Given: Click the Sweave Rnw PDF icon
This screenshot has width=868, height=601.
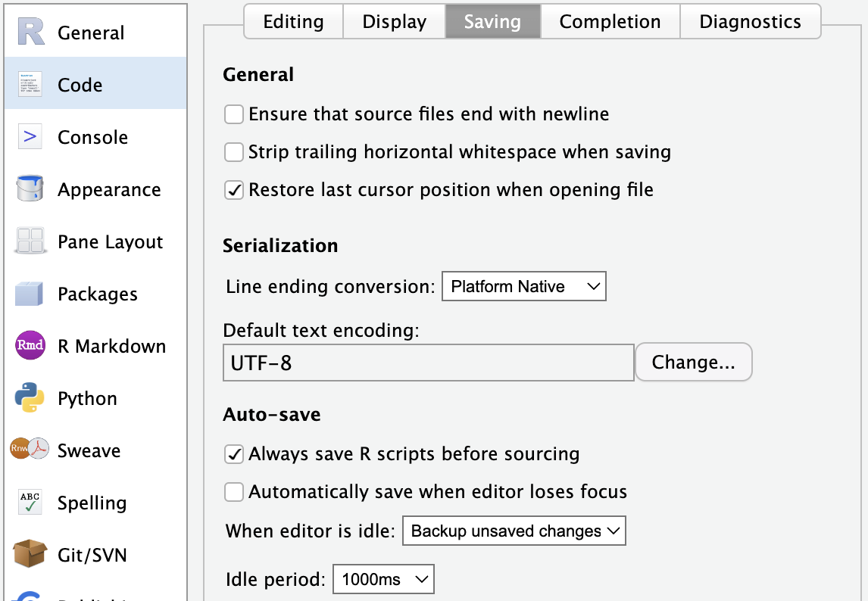Looking at the screenshot, I should pos(30,449).
